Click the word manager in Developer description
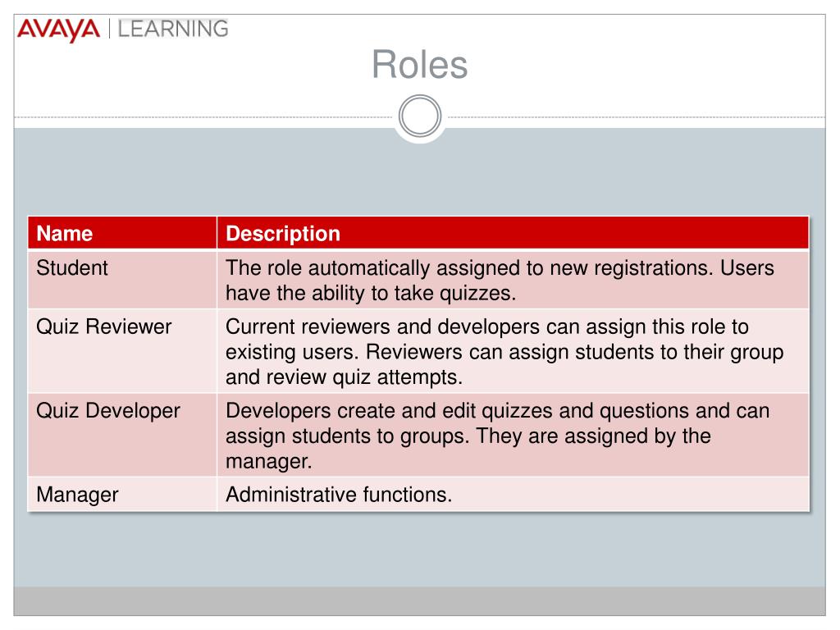 point(268,462)
